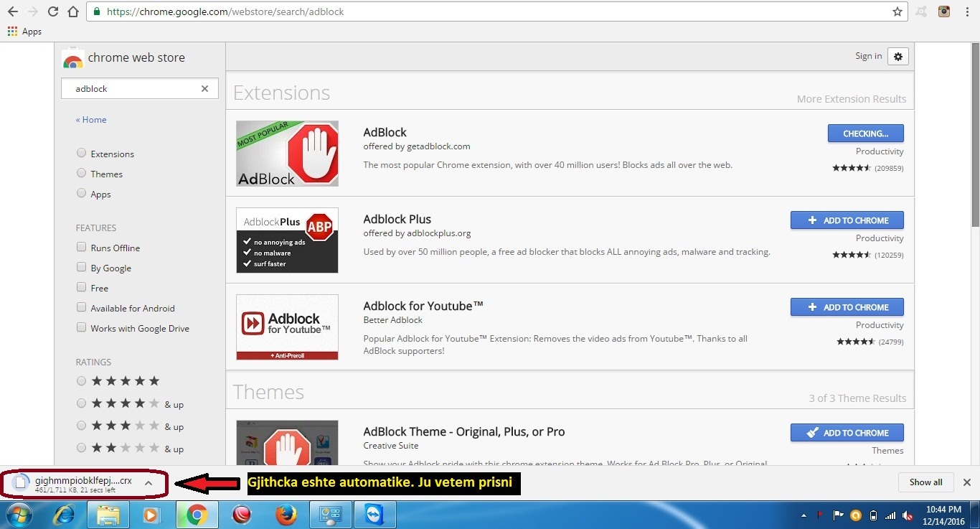Image resolution: width=980 pixels, height=529 pixels.
Task: Add Adblock for Youtube to Chrome
Action: point(847,307)
